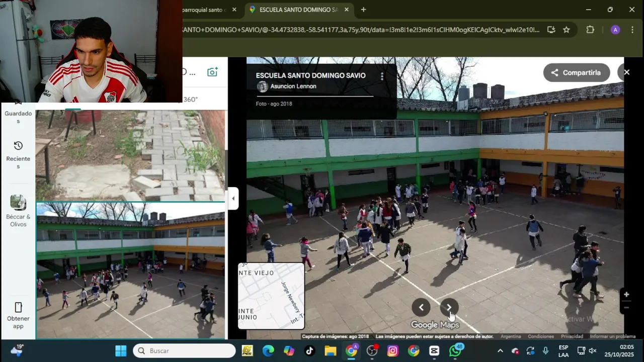The width and height of the screenshot is (644, 362).
Task: Install the app from the address bar icon
Action: (551, 30)
